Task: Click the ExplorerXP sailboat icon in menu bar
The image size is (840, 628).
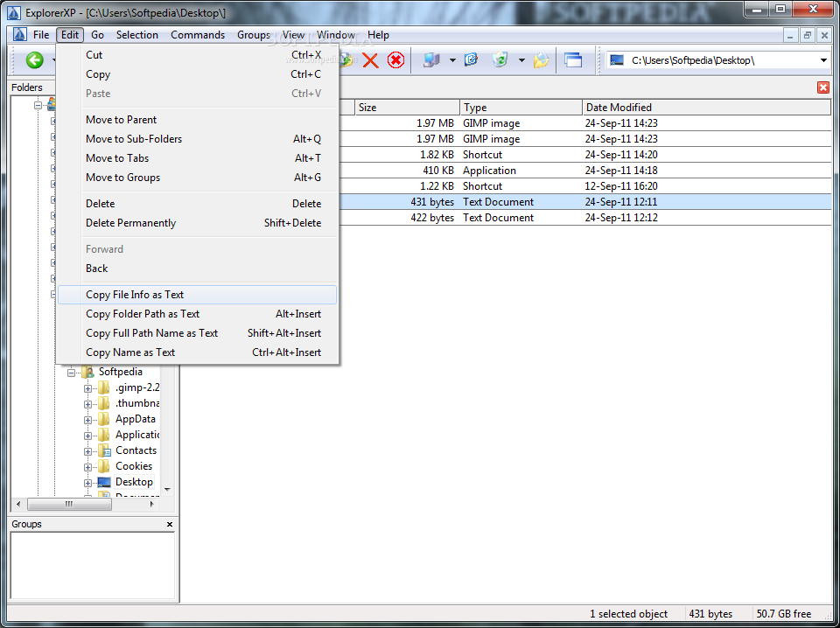Action: pos(20,35)
